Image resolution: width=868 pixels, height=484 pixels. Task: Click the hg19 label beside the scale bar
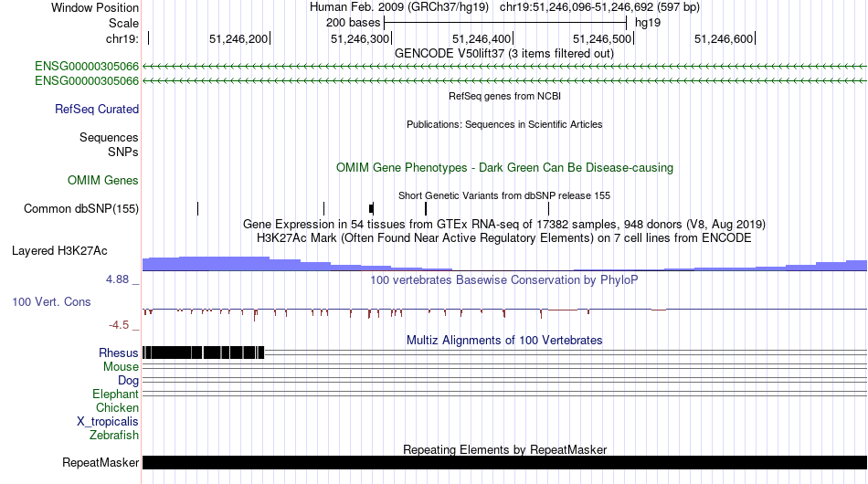(648, 23)
